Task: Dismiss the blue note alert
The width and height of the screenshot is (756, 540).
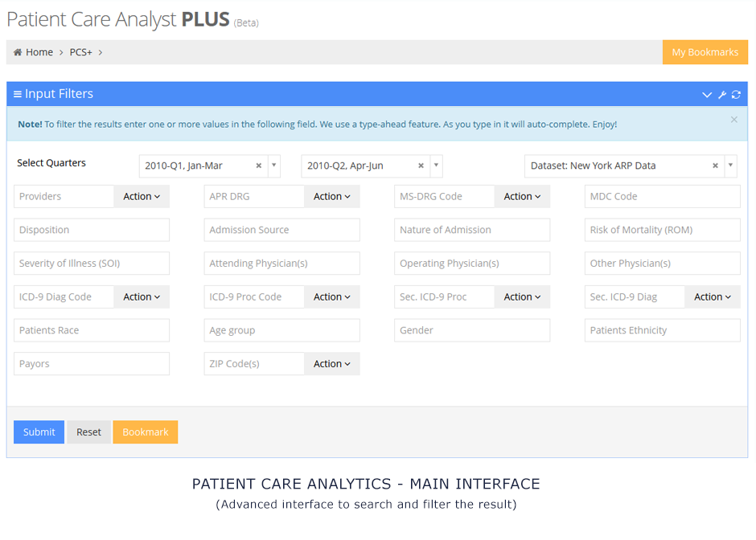Action: click(x=733, y=120)
